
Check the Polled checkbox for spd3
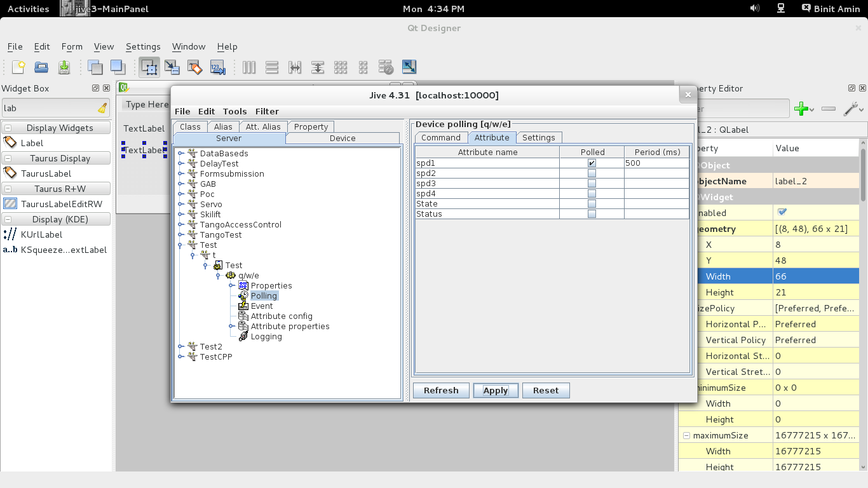coord(592,184)
